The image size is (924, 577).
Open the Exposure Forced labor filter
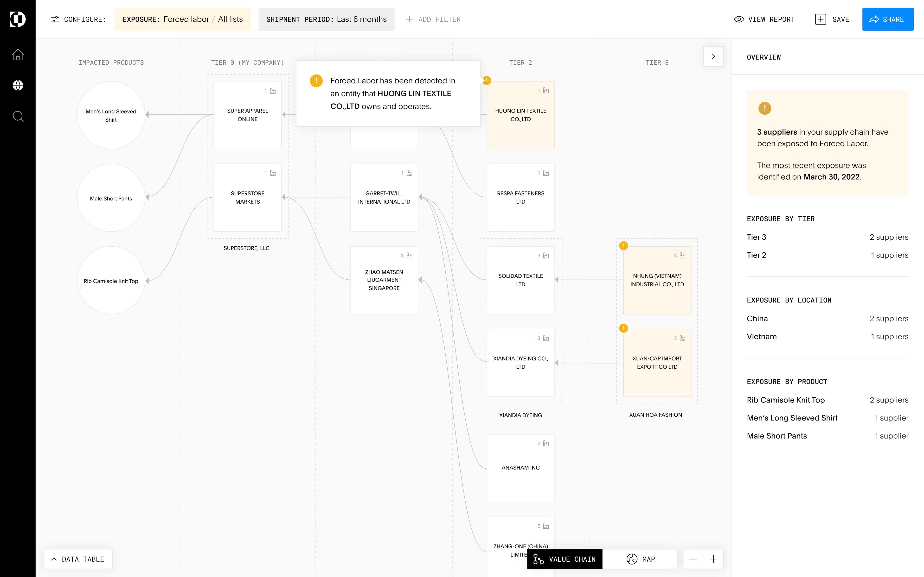pyautogui.click(x=182, y=19)
